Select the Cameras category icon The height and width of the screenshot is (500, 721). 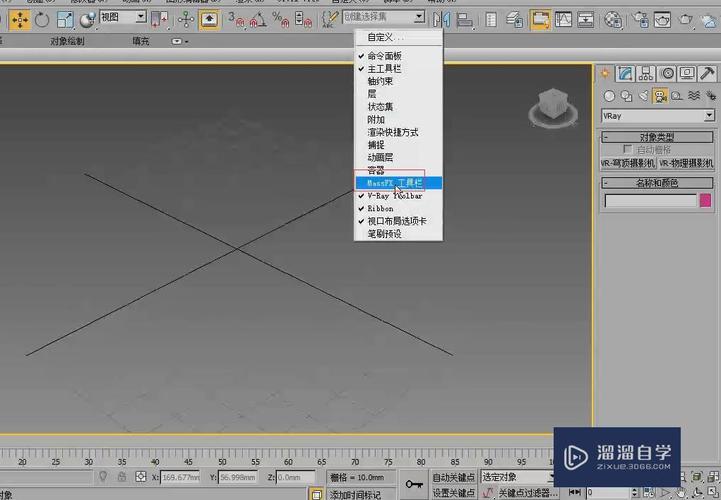click(x=660, y=96)
